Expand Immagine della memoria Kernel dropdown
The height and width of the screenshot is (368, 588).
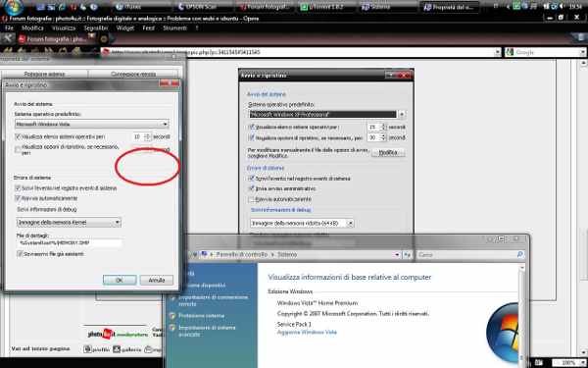tap(118, 223)
